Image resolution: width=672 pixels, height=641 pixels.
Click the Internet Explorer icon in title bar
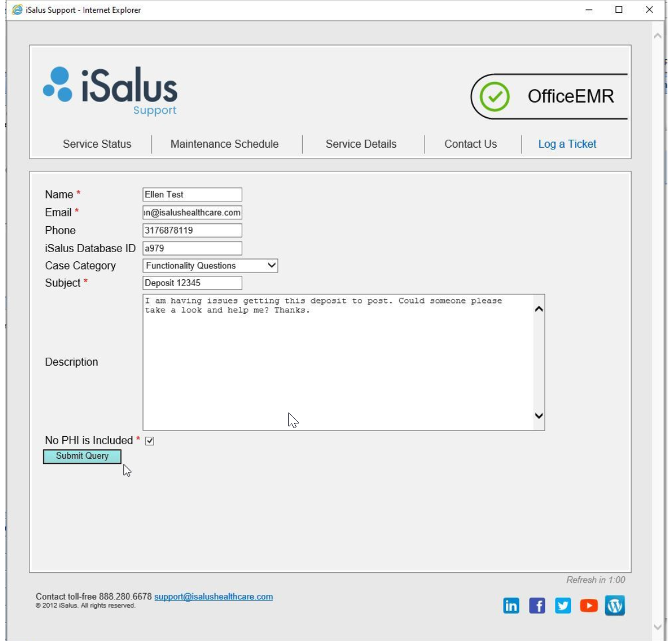pyautogui.click(x=17, y=9)
